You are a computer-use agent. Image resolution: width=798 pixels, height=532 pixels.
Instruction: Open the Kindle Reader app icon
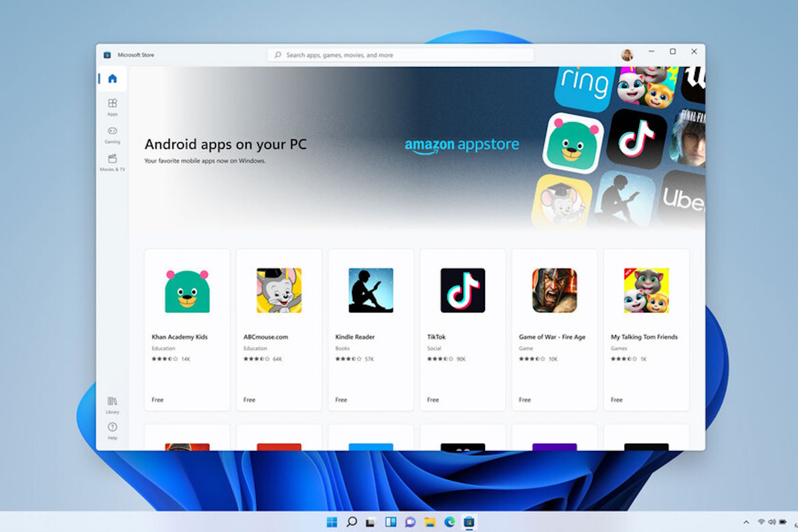click(x=371, y=290)
